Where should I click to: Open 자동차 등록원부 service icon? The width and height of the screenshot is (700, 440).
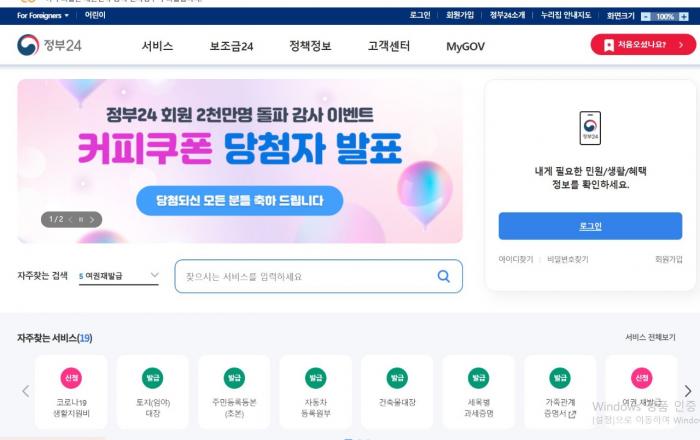[x=316, y=378]
